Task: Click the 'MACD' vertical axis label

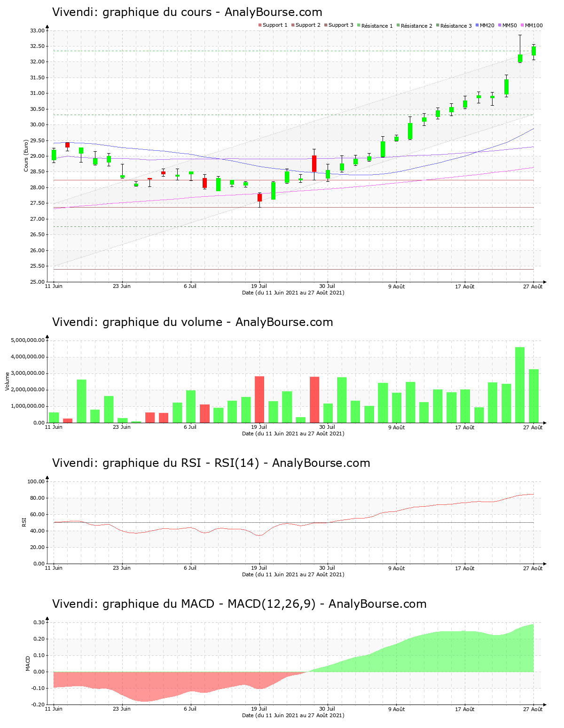Action: tap(28, 663)
